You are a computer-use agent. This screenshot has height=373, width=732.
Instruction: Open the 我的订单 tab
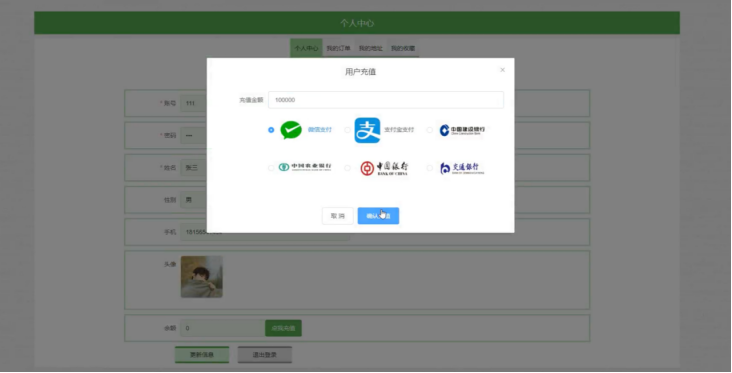(x=338, y=48)
